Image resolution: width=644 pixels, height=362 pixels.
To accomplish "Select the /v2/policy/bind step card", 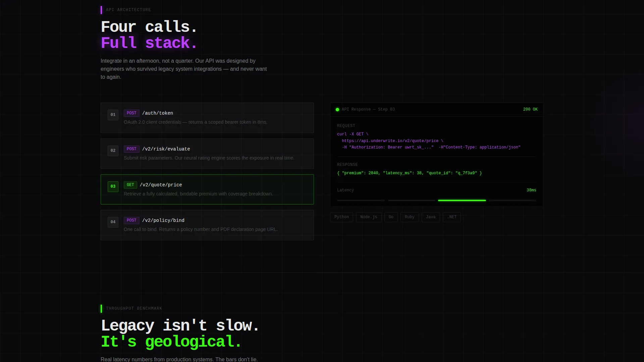I will click(207, 225).
